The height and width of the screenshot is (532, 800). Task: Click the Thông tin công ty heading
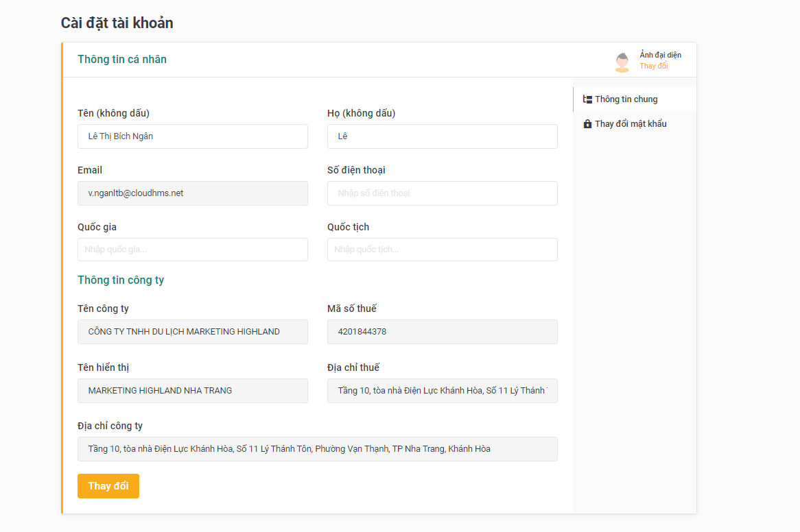point(121,280)
